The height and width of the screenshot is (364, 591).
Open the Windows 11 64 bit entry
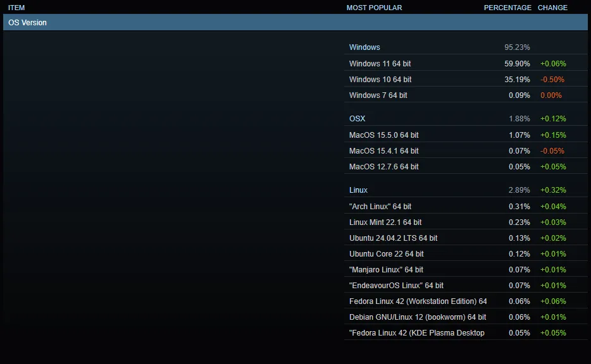(466, 63)
